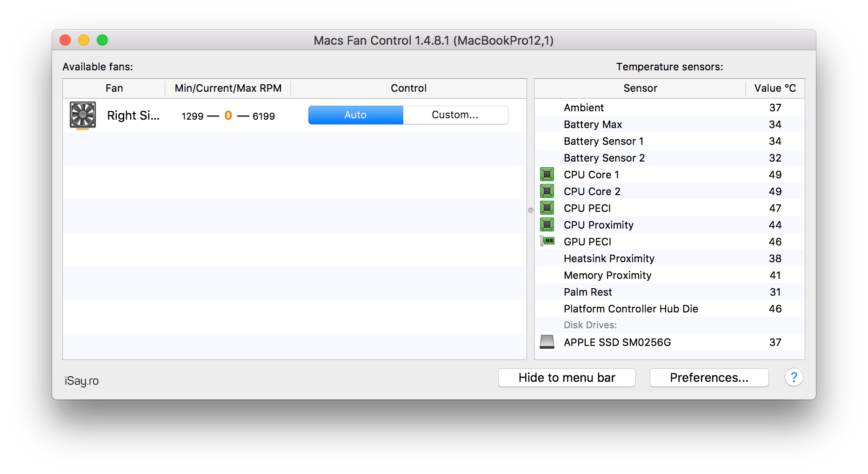Click the Heatsink Proximity value 38

pyautogui.click(x=775, y=258)
